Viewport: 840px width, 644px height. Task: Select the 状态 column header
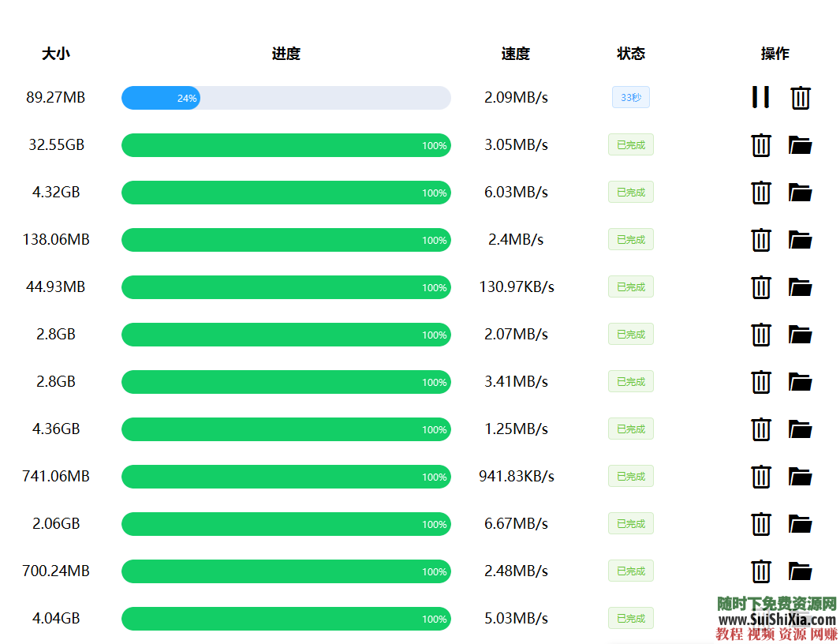[630, 54]
